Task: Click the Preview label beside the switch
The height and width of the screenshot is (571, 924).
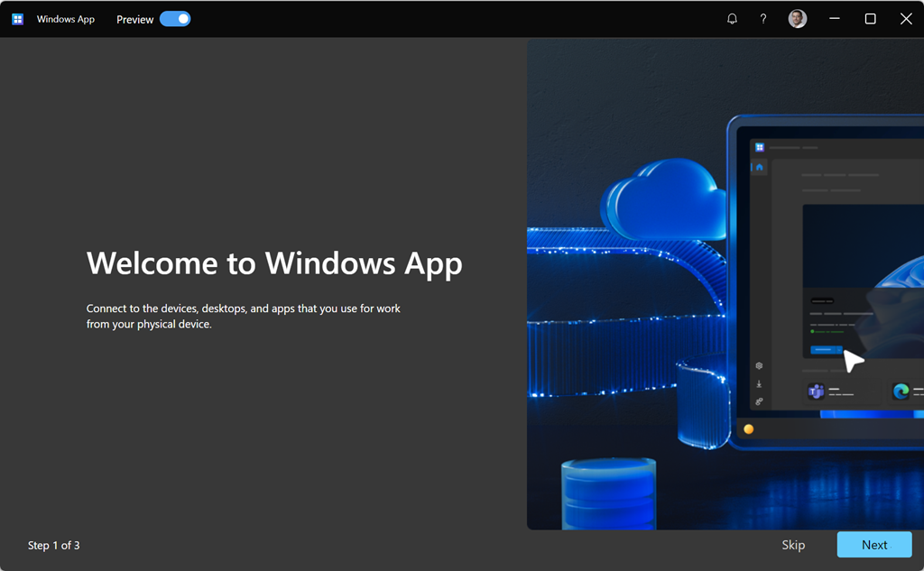Action: [x=134, y=20]
